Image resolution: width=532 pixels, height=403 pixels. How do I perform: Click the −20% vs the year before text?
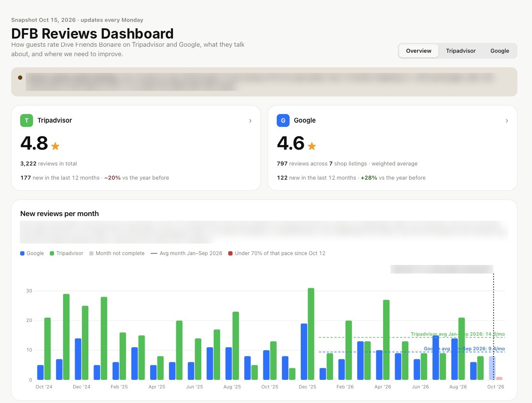click(136, 178)
